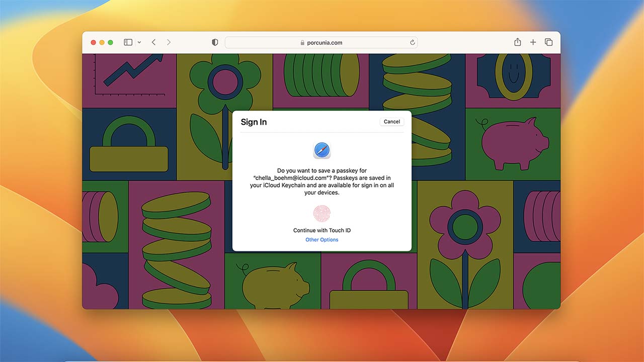Maximize the Safari window with green button
This screenshot has width=644, height=362.
[x=111, y=43]
